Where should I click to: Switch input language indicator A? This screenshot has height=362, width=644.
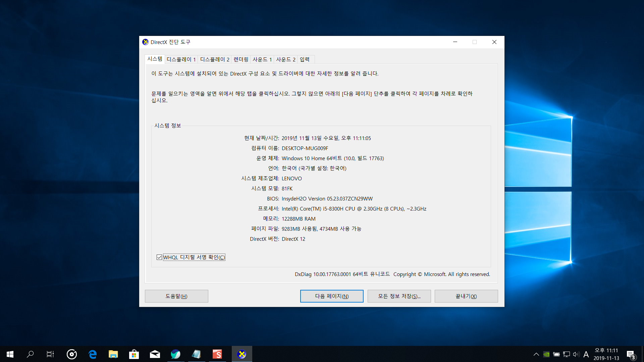(586, 354)
